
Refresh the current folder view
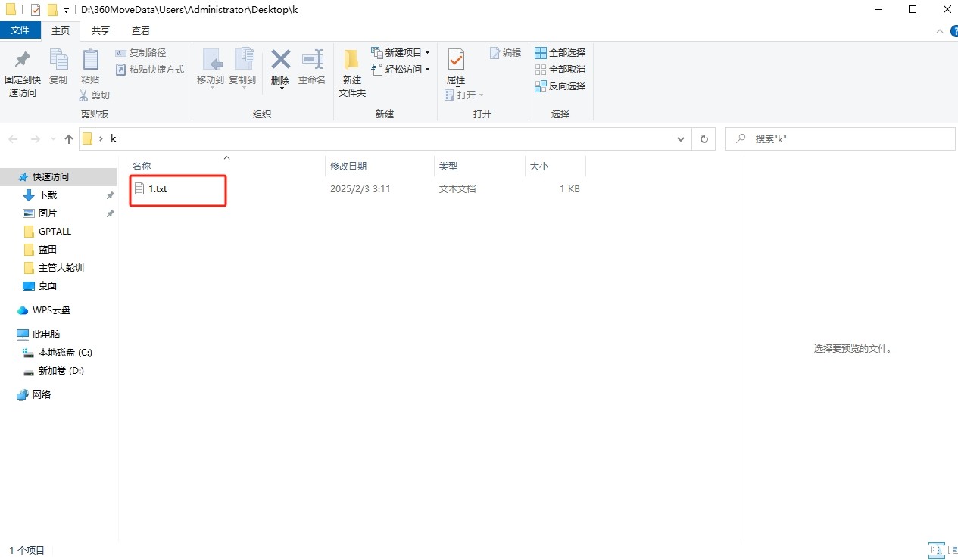point(704,138)
